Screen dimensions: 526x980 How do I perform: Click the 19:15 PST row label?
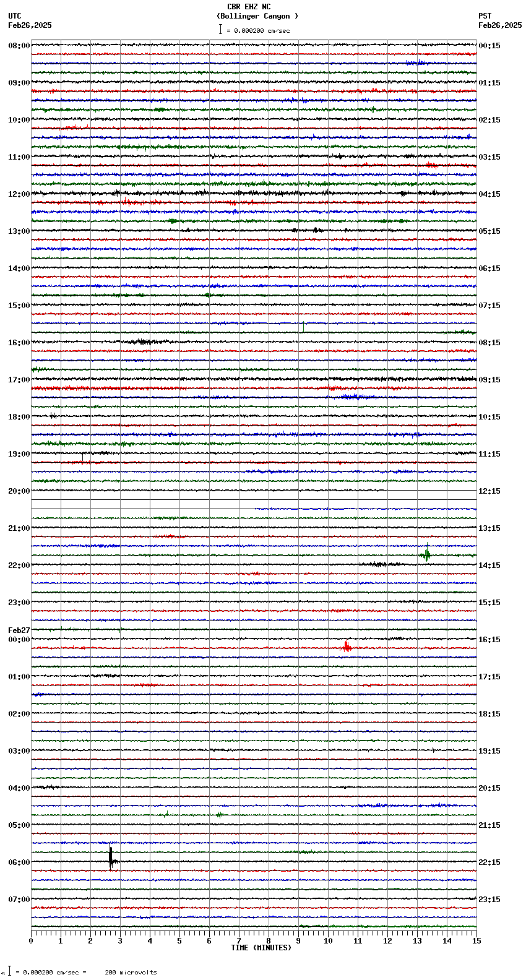point(489,751)
